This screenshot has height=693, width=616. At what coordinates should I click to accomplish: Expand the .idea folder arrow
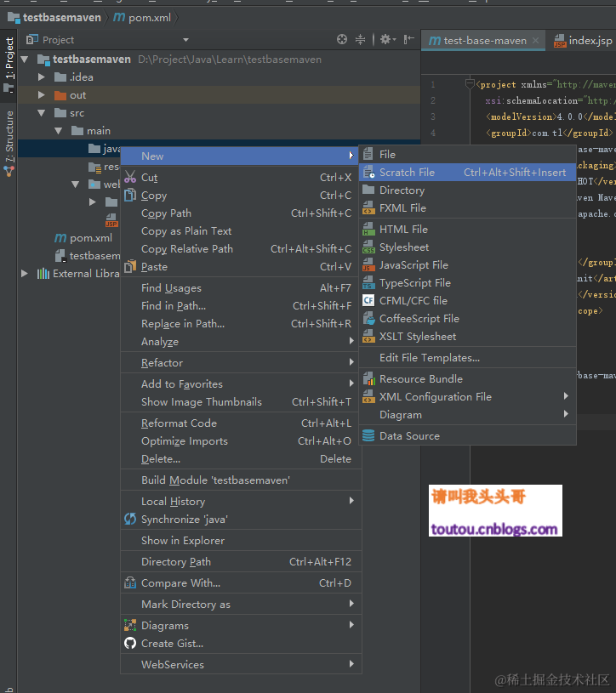pos(42,77)
